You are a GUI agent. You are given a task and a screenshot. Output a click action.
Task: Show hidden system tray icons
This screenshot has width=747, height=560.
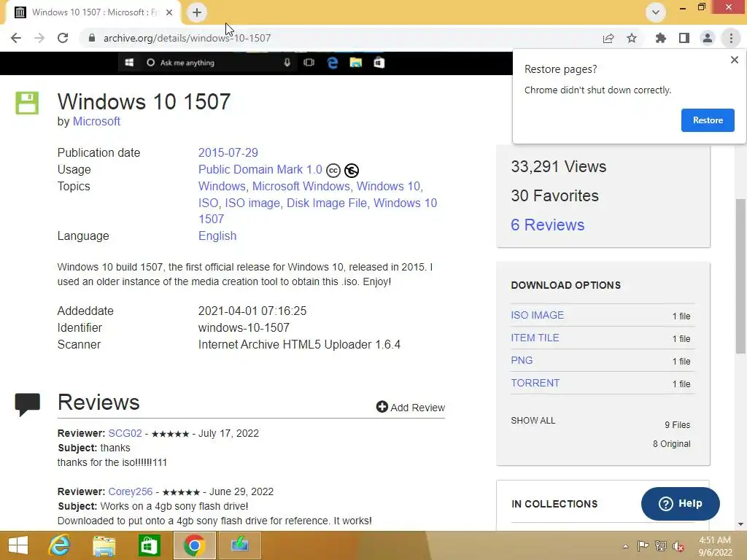tap(625, 546)
